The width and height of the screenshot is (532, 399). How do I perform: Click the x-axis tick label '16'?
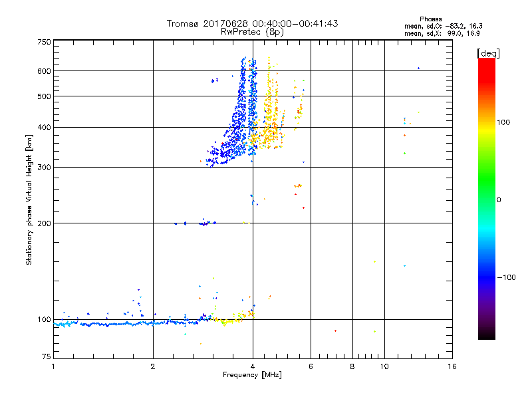click(452, 366)
